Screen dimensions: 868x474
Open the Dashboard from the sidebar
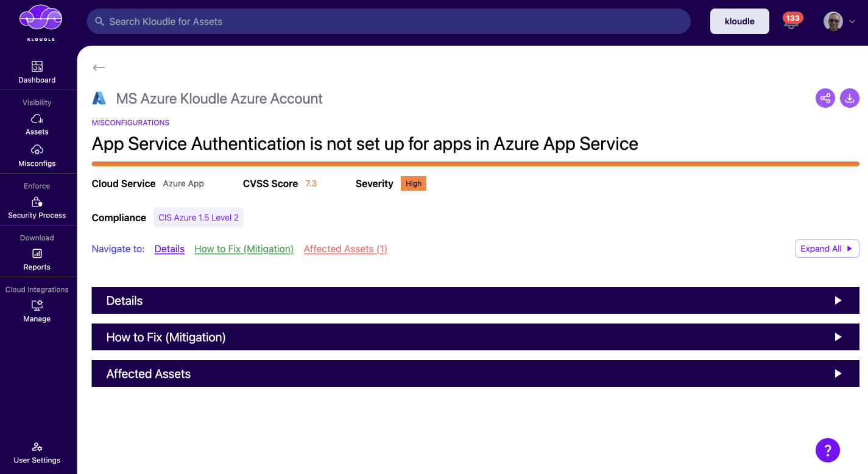point(37,72)
